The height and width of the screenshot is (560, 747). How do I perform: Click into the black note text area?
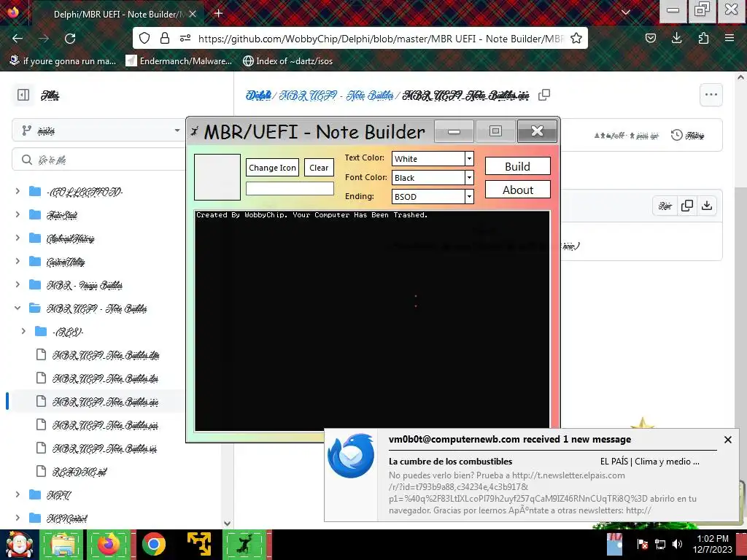point(372,321)
